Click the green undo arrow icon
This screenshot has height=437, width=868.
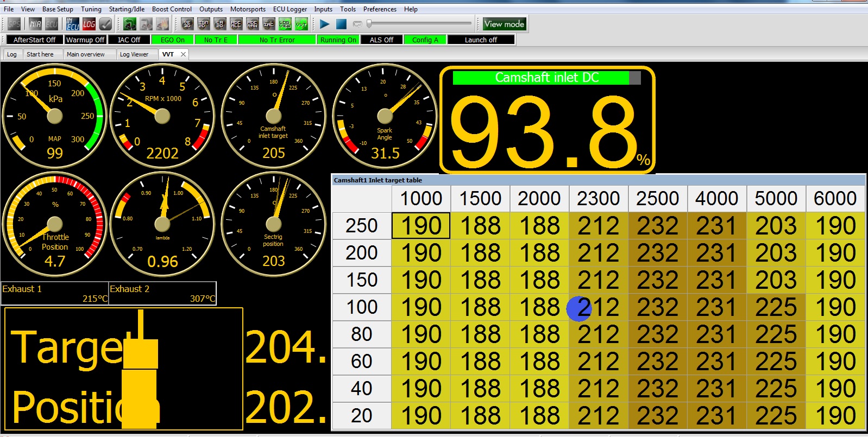click(130, 24)
